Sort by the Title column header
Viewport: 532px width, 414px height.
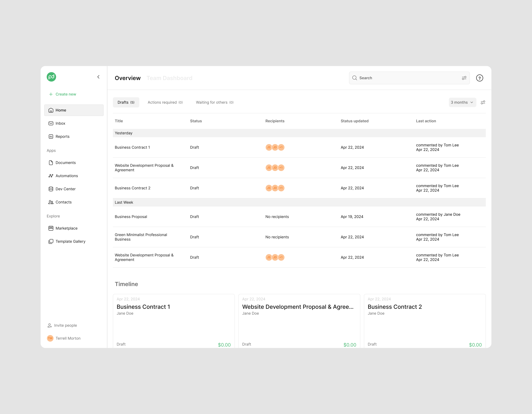tap(119, 121)
